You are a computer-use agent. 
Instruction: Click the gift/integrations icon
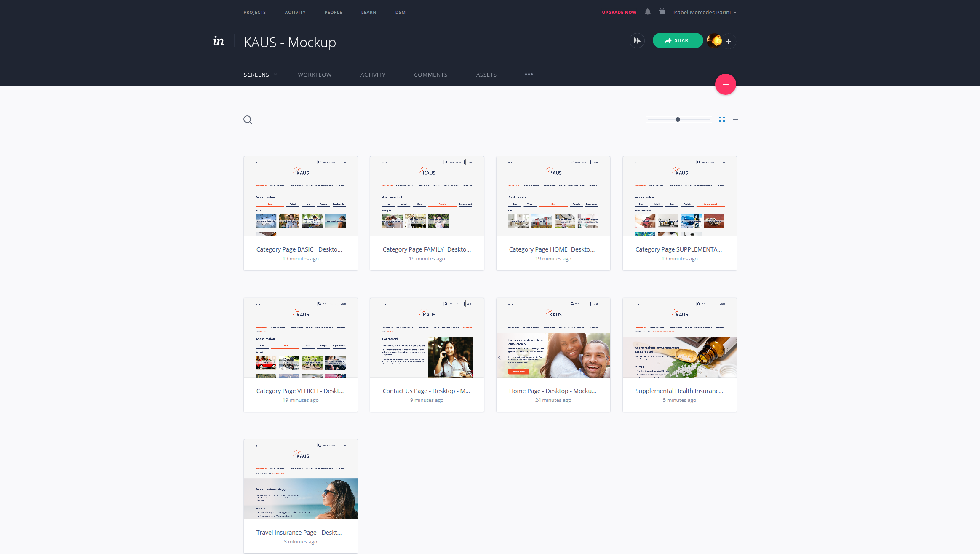click(x=661, y=12)
